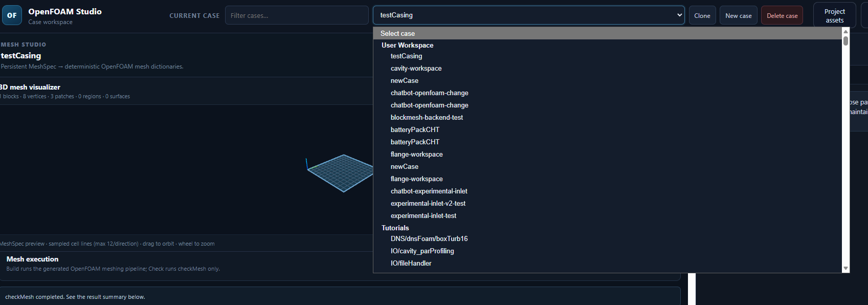Viewport: 868px width, 305px height.
Task: Select blockmesh-backend-test case
Action: click(x=608, y=117)
